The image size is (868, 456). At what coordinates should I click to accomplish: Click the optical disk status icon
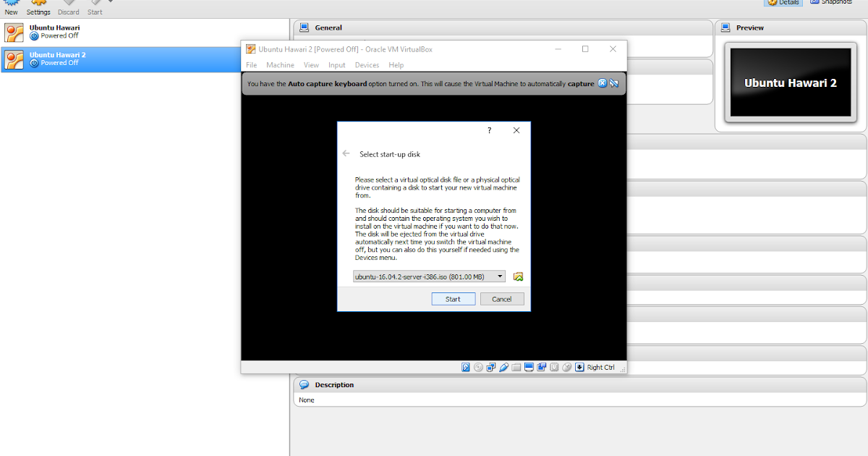coord(478,367)
